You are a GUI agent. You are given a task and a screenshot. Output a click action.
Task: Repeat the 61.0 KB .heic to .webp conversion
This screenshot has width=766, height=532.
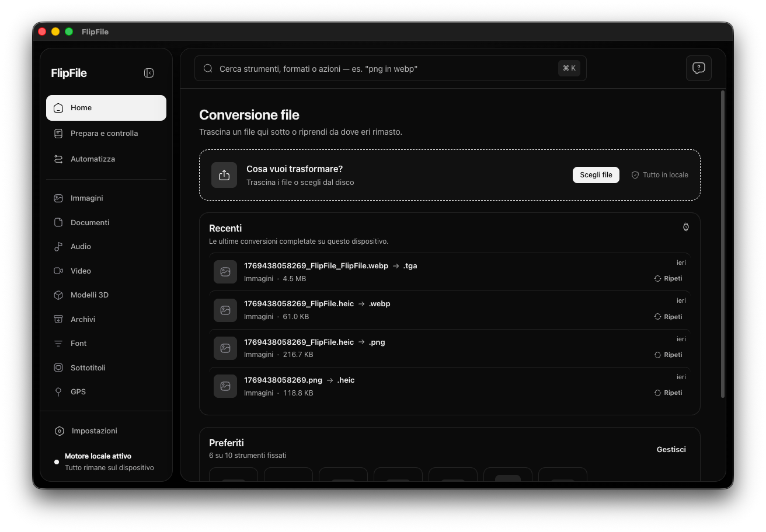click(668, 317)
